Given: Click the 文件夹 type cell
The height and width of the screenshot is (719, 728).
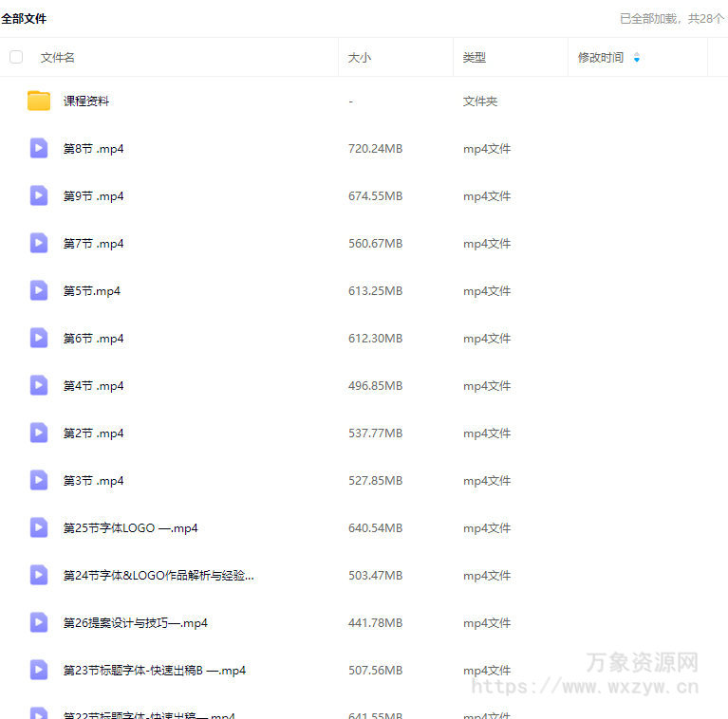Looking at the screenshot, I should click(480, 101).
